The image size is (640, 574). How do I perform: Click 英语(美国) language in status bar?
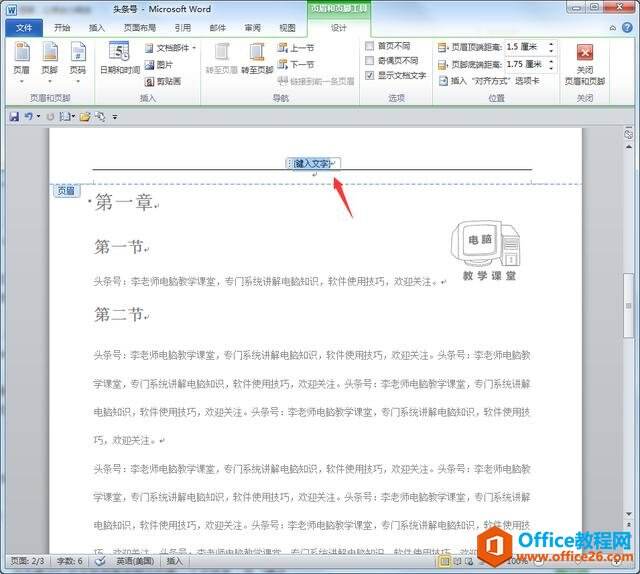point(135,561)
